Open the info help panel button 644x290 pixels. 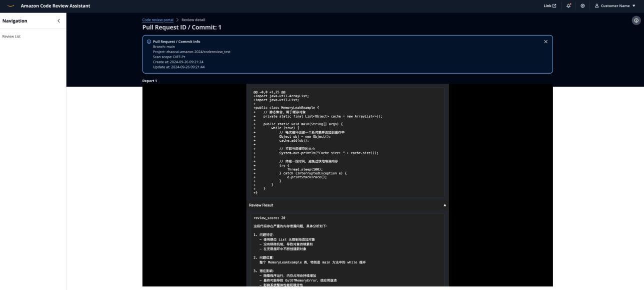tap(636, 21)
